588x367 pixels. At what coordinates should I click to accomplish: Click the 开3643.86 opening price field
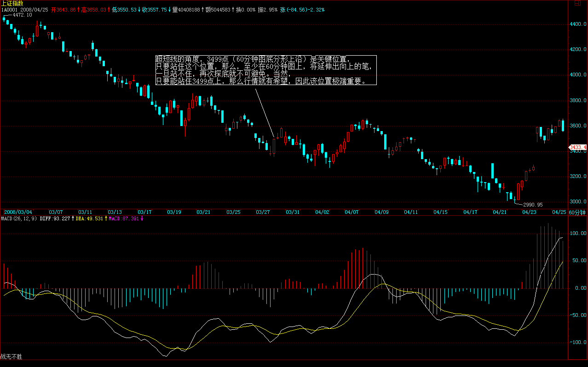click(x=64, y=9)
